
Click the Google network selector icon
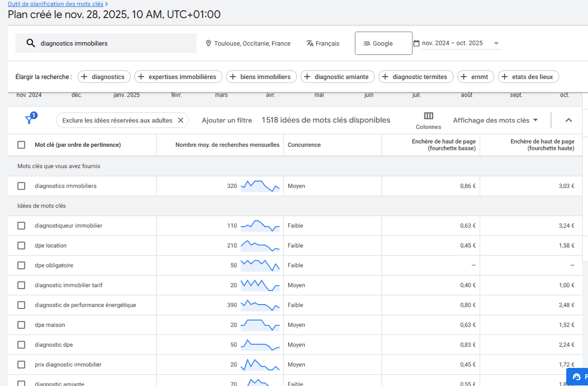tap(367, 43)
